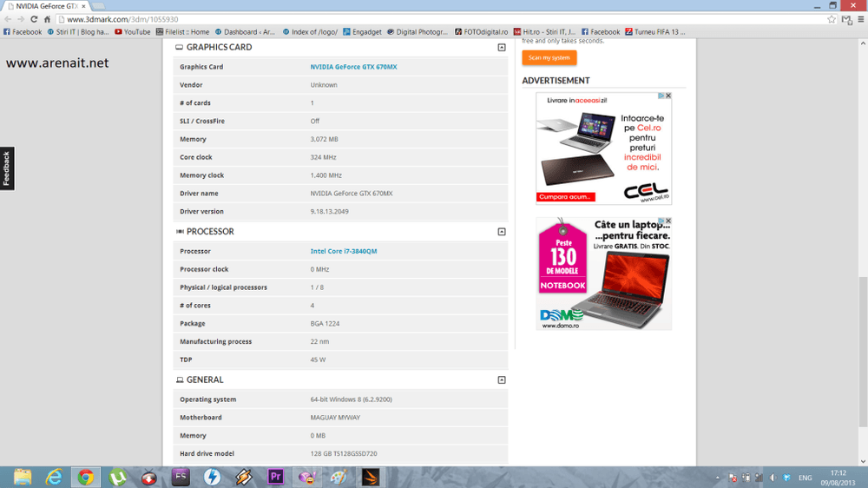Click Cumpara acum in the Cel ad

565,197
